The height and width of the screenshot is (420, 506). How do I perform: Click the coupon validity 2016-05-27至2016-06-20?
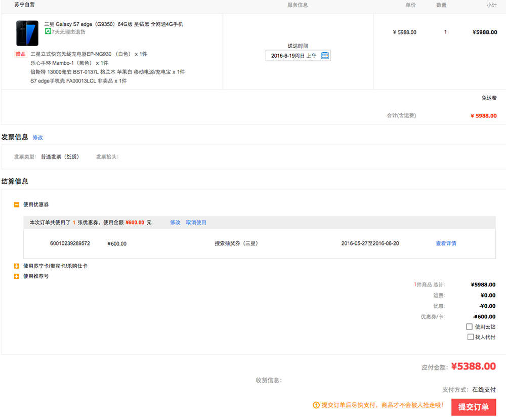click(x=370, y=243)
